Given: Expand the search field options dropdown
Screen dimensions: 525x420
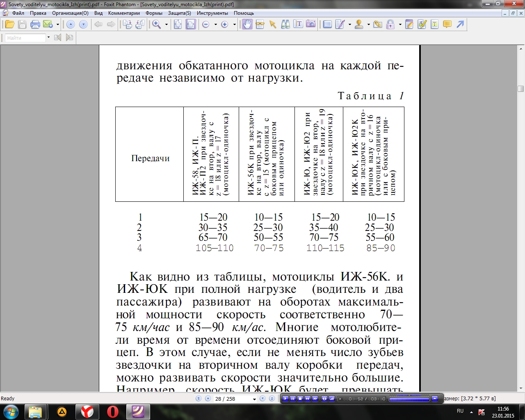Looking at the screenshot, I should pyautogui.click(x=48, y=37).
